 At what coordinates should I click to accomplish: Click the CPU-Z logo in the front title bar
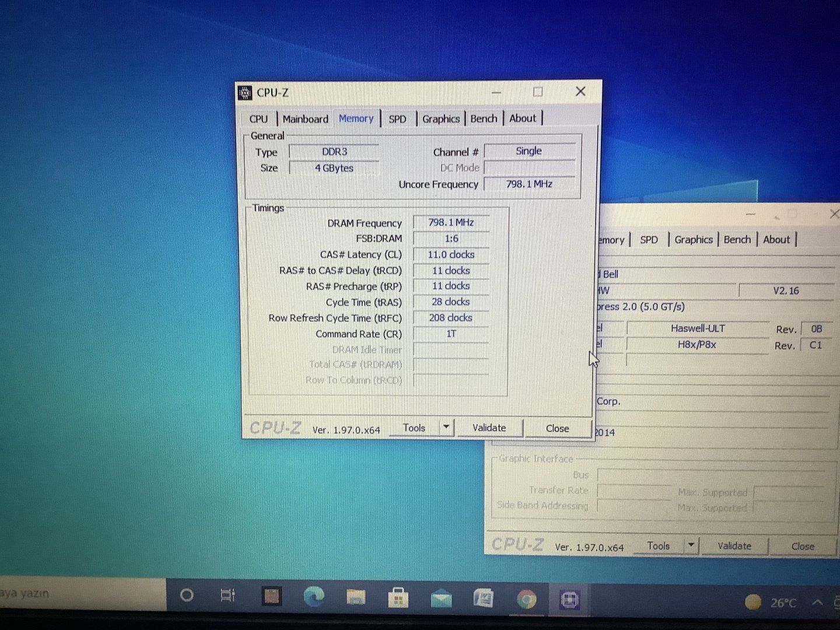246,93
